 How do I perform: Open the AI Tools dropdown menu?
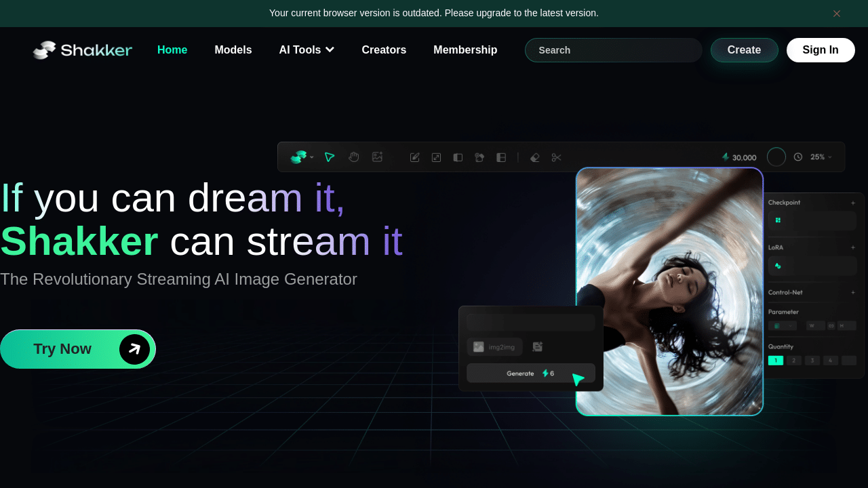click(x=307, y=49)
